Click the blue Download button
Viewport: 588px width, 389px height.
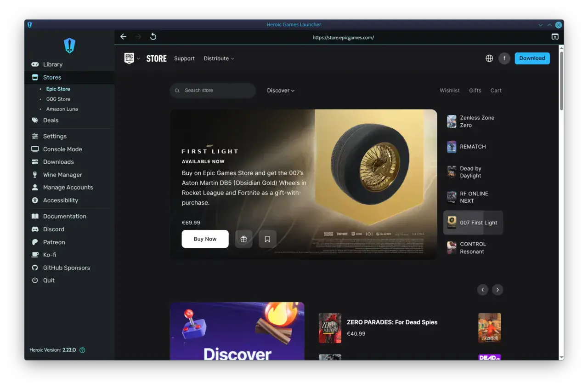pyautogui.click(x=532, y=58)
